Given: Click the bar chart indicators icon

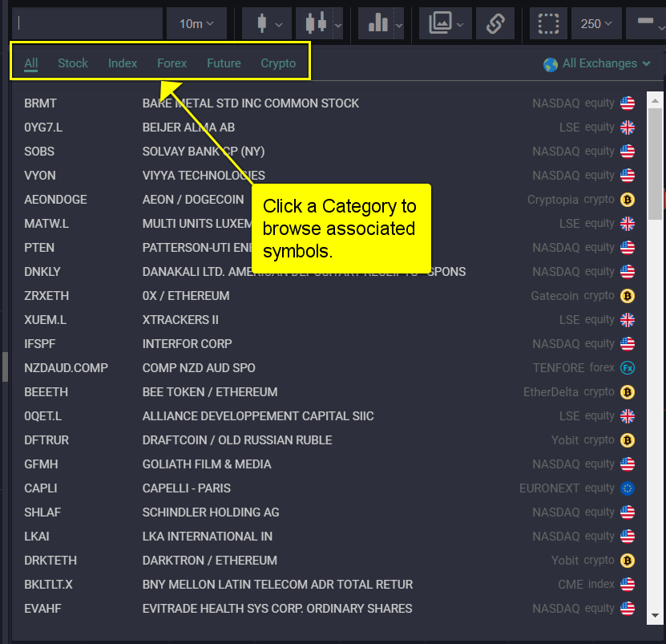Looking at the screenshot, I should coord(377,22).
